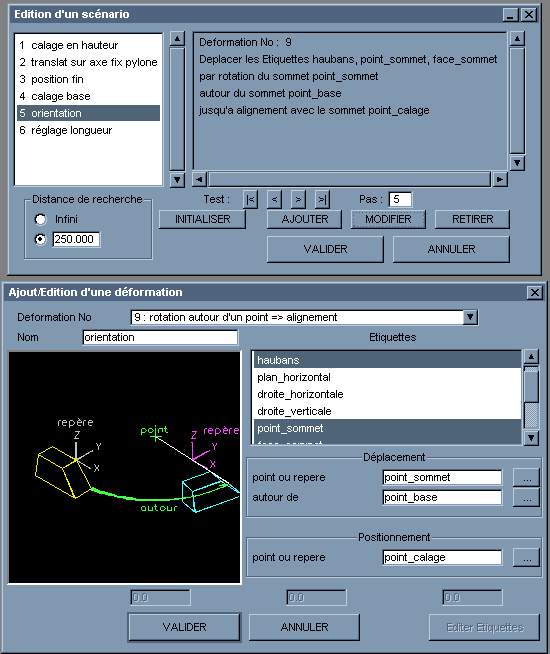
Task: Open browse button beside point_base field
Action: click(526, 498)
